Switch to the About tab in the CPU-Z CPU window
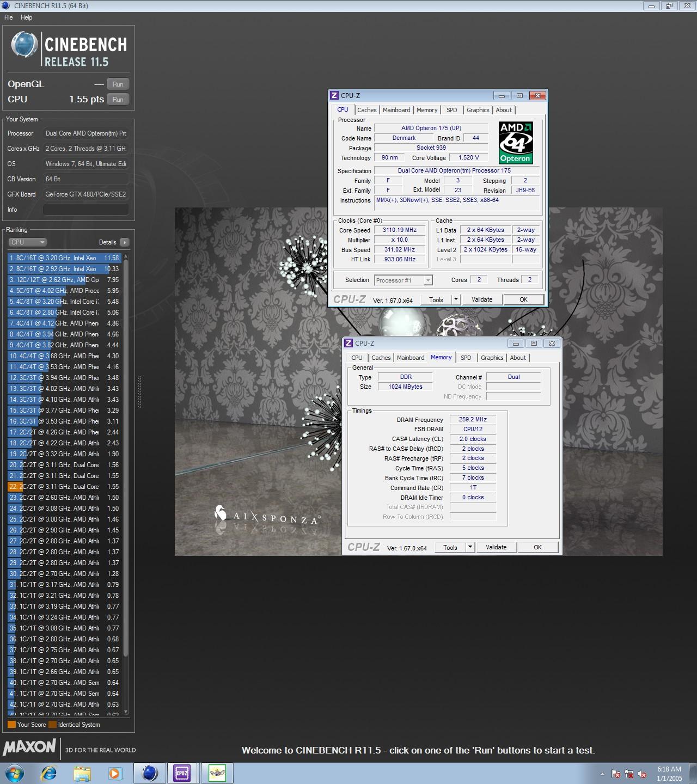Screen dimensions: 697x784 click(504, 110)
